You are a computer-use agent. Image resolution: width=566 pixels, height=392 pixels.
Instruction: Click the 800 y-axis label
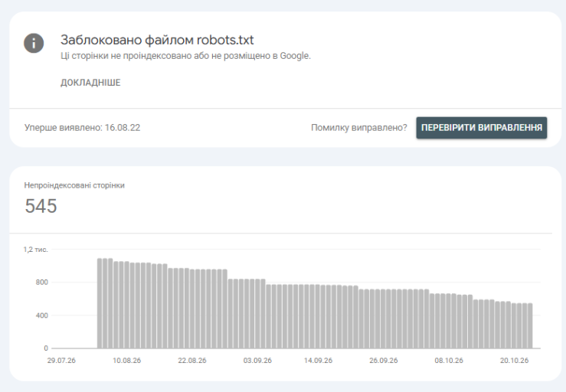pos(42,283)
